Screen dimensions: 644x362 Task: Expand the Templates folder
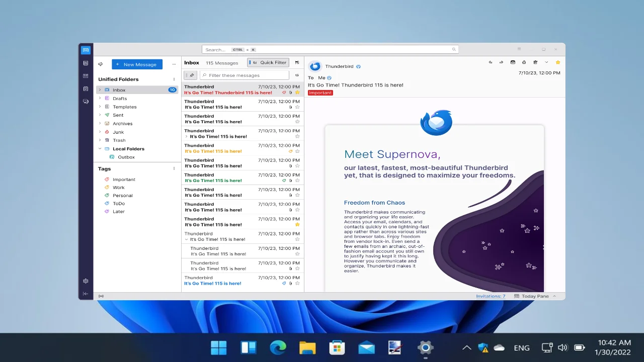100,107
